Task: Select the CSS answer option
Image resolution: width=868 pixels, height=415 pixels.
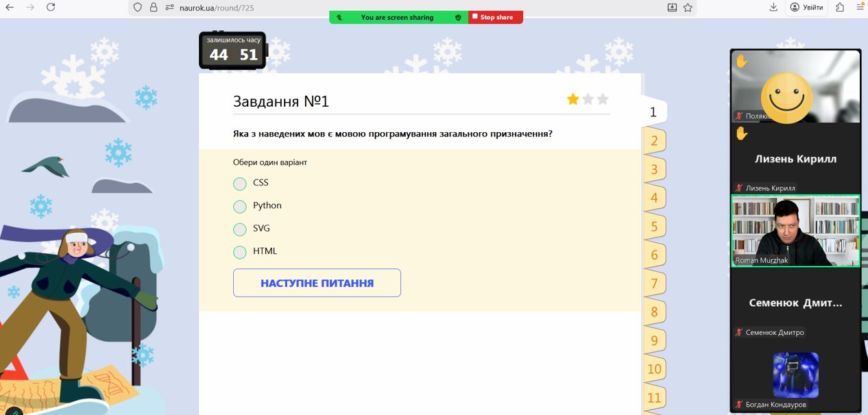Action: click(240, 184)
